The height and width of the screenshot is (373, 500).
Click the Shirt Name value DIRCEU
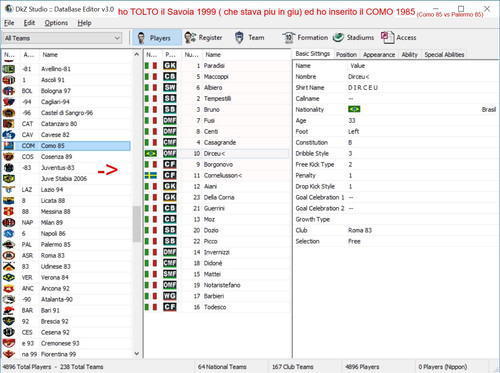(x=363, y=88)
